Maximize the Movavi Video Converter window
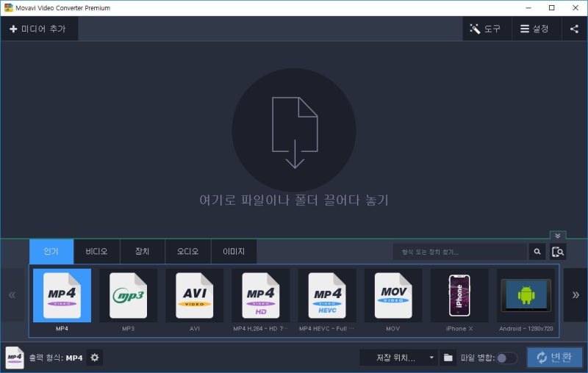This screenshot has width=588, height=373. click(x=552, y=7)
